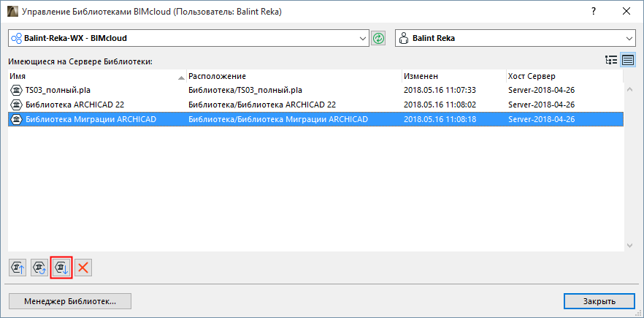Refresh BIMcloud connection with green icon
The height and width of the screenshot is (318, 644).
coord(378,38)
